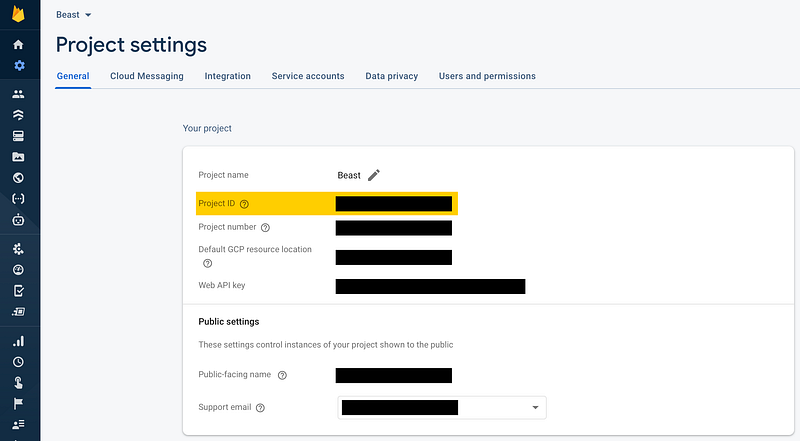Go to Project Overview home icon
This screenshot has width=800, height=441.
[18, 45]
